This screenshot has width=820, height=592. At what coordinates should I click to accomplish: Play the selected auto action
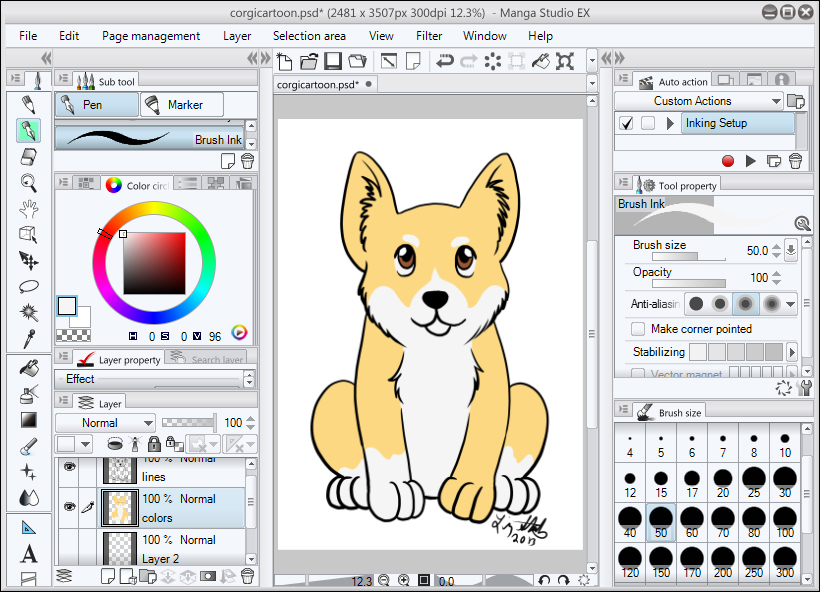click(x=750, y=161)
